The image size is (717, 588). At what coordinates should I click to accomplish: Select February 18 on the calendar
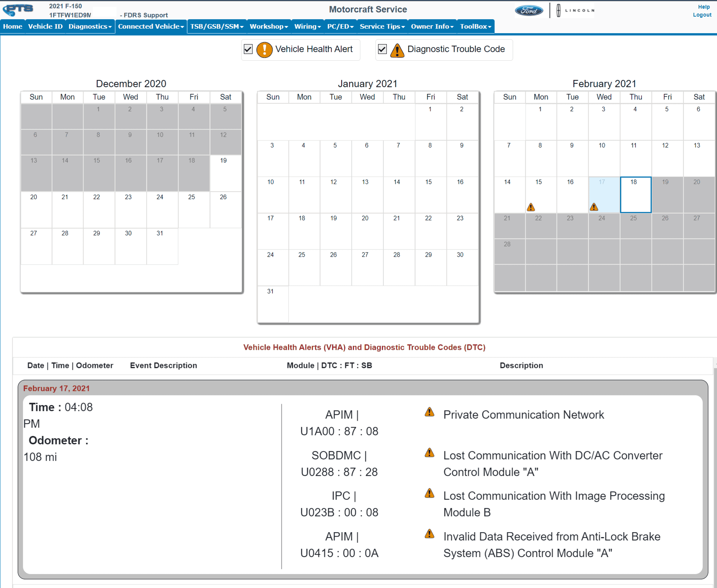pyautogui.click(x=635, y=195)
